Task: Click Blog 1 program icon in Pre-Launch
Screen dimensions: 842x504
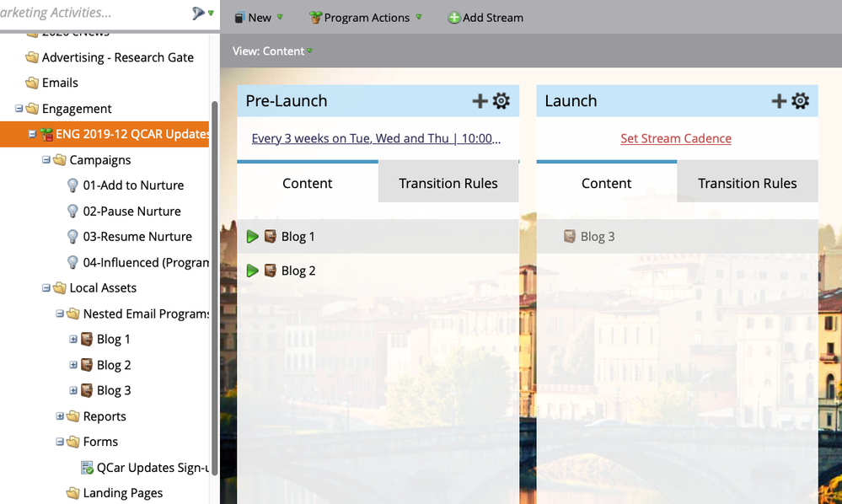Action: (x=271, y=236)
